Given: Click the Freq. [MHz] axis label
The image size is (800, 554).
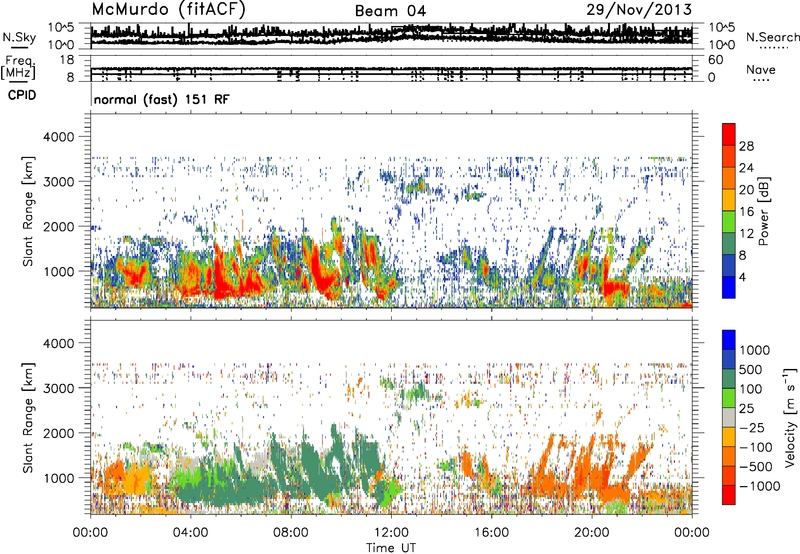Looking at the screenshot, I should tap(18, 67).
